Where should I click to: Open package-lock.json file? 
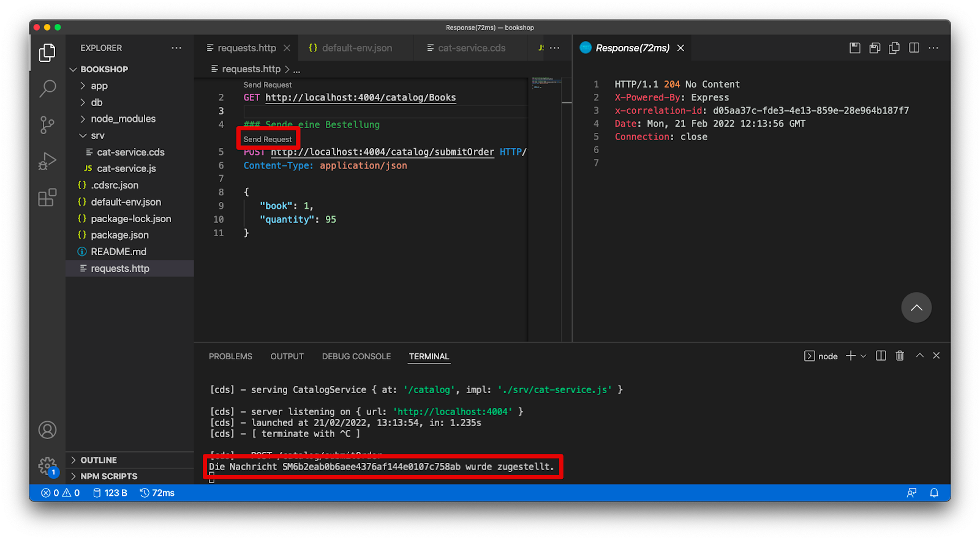[x=130, y=219]
